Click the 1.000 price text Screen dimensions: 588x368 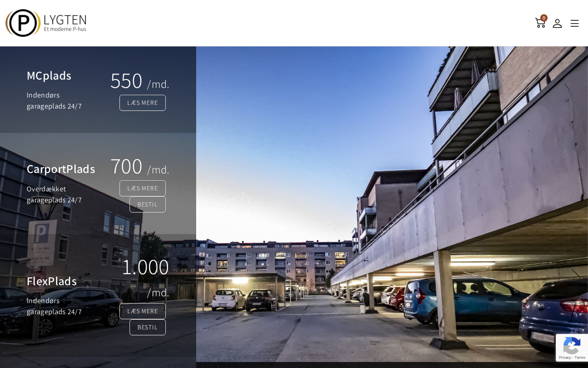146,267
